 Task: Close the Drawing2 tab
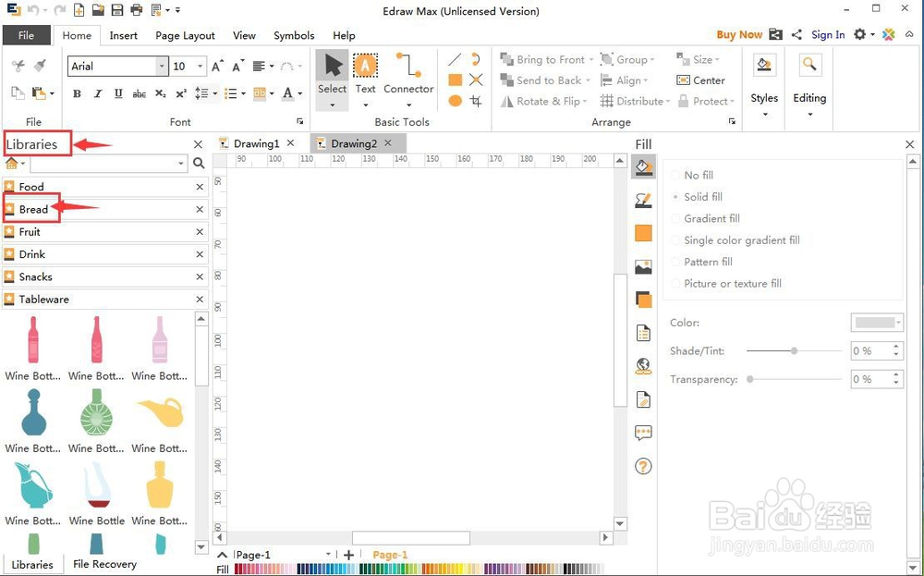(x=388, y=142)
